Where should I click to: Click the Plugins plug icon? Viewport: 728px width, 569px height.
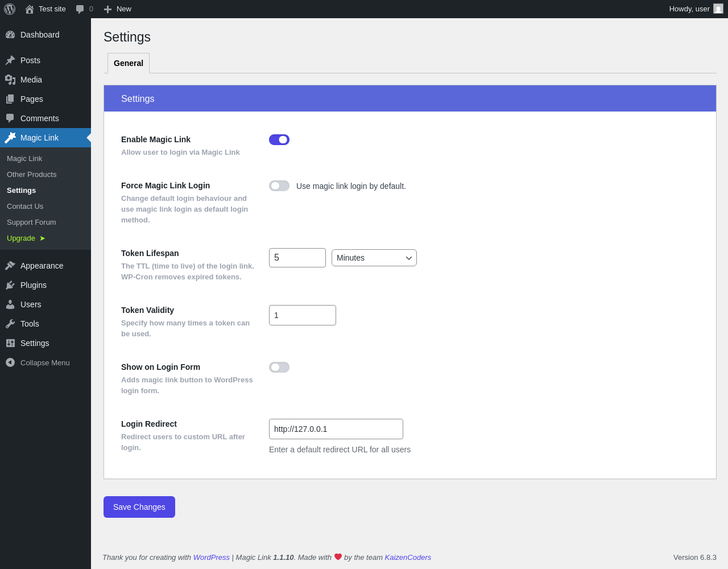[x=10, y=285]
